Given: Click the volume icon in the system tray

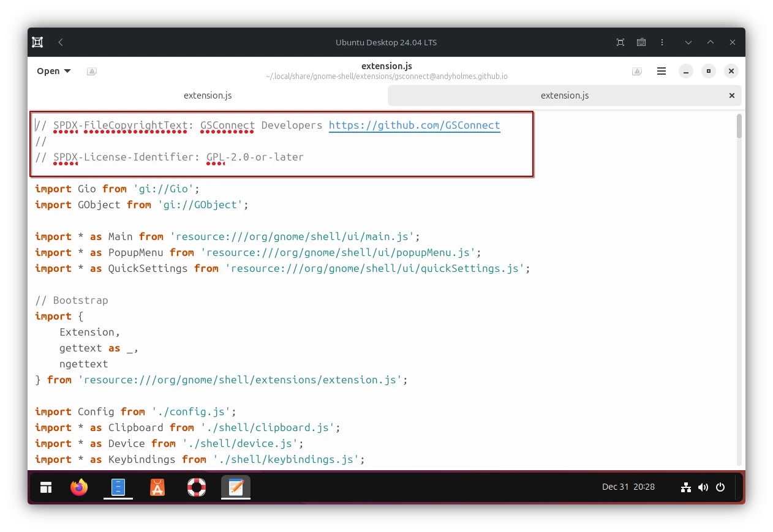Looking at the screenshot, I should pos(703,487).
